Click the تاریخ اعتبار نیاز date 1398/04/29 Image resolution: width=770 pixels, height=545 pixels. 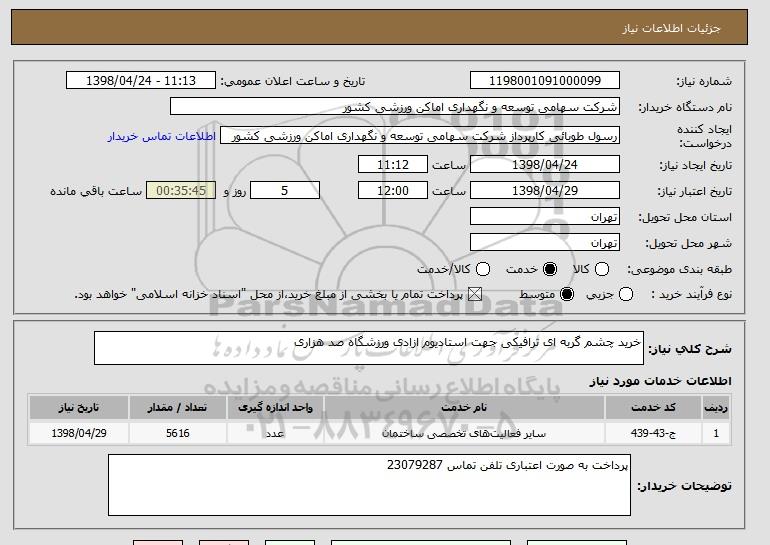(545, 191)
